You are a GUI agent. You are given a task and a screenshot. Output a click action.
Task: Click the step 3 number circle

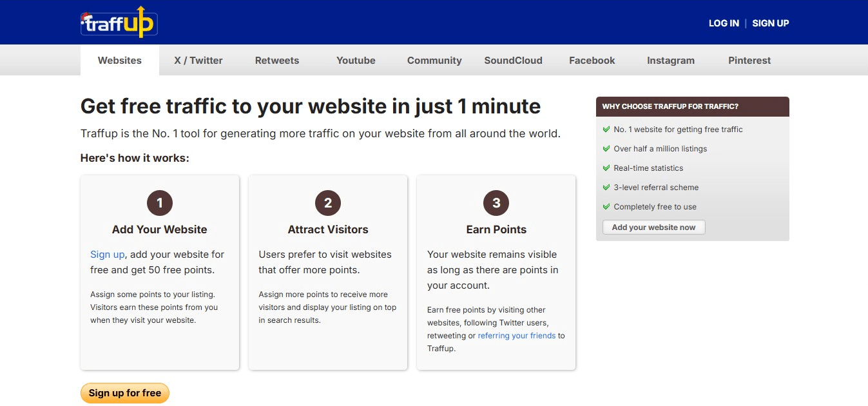pyautogui.click(x=496, y=204)
